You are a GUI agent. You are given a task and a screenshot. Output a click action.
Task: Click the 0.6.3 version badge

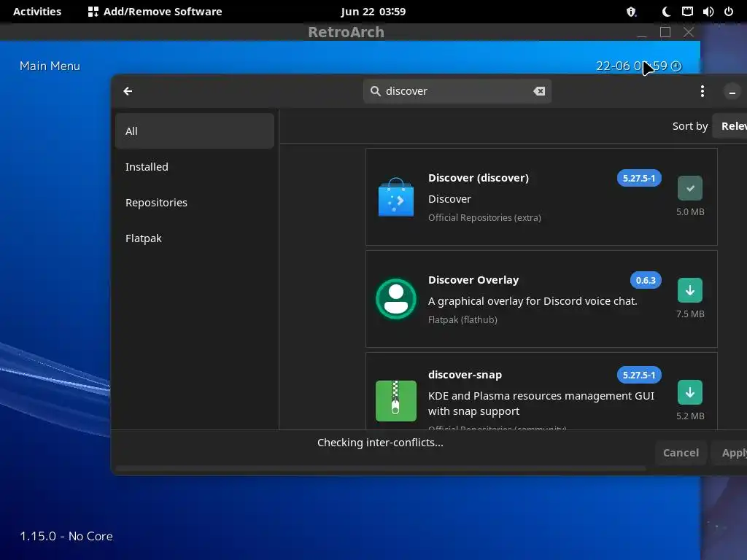pyautogui.click(x=646, y=280)
